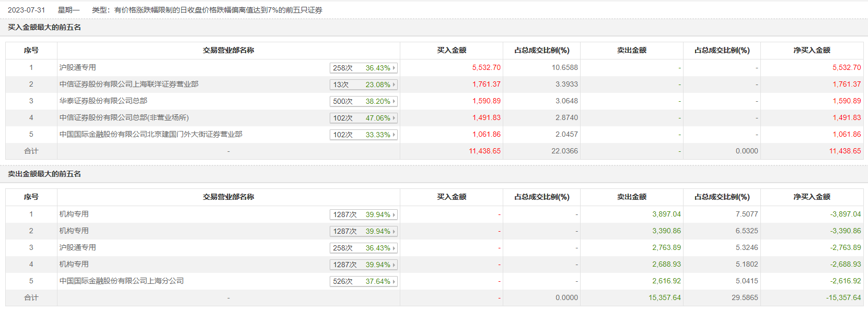
Task: Open 中国国际金融股份有限公司上海分公司 link
Action: (122, 281)
